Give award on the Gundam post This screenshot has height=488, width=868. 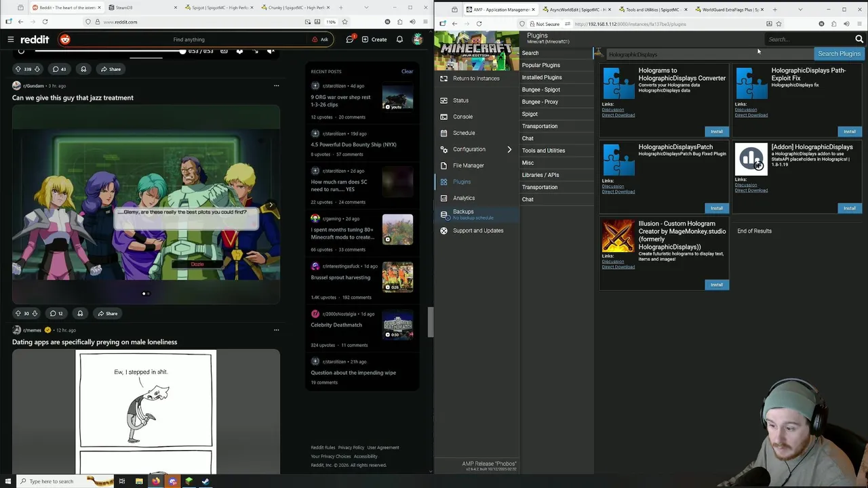point(80,313)
